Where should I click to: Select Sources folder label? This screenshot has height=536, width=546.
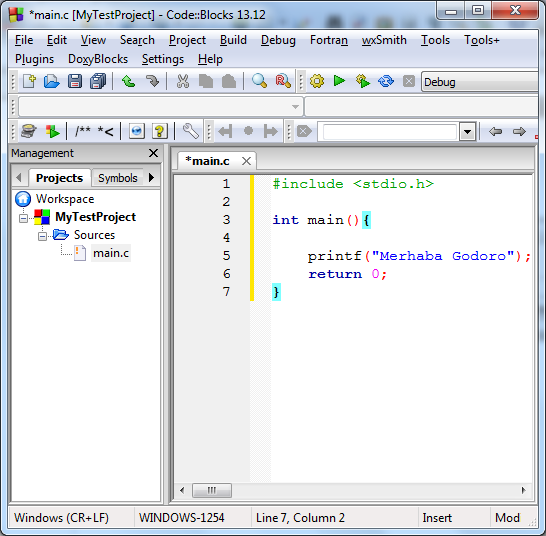click(x=94, y=235)
